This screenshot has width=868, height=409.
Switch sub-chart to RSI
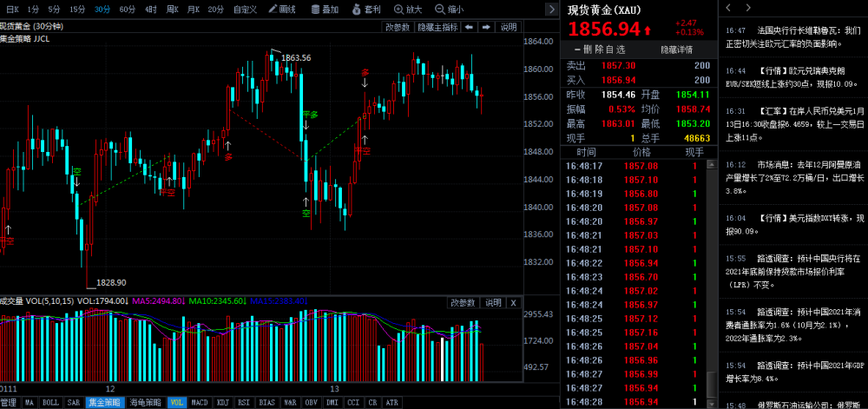coord(245,402)
